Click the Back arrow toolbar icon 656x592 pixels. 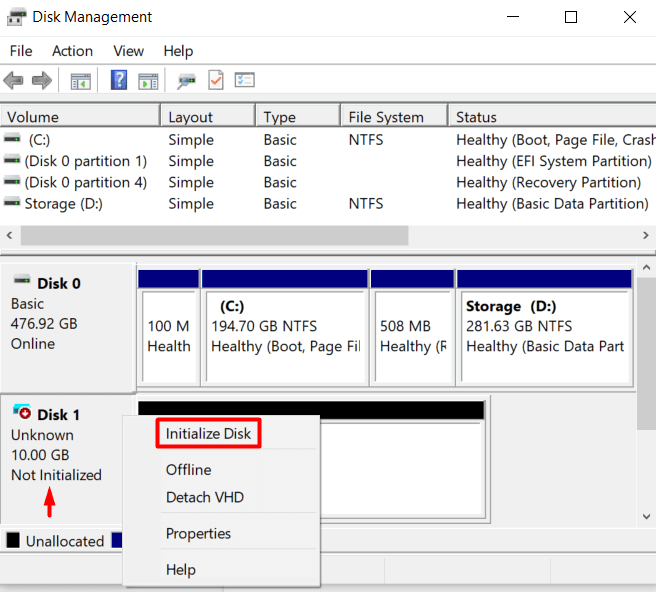[x=14, y=81]
